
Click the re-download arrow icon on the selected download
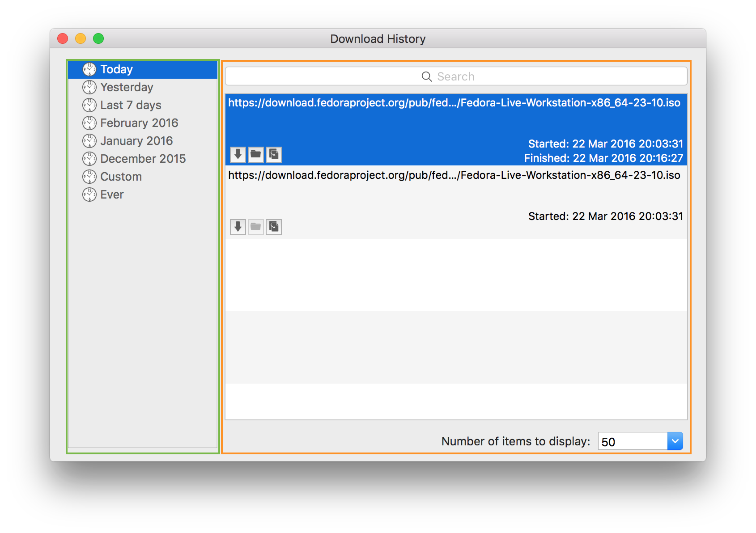pyautogui.click(x=237, y=154)
